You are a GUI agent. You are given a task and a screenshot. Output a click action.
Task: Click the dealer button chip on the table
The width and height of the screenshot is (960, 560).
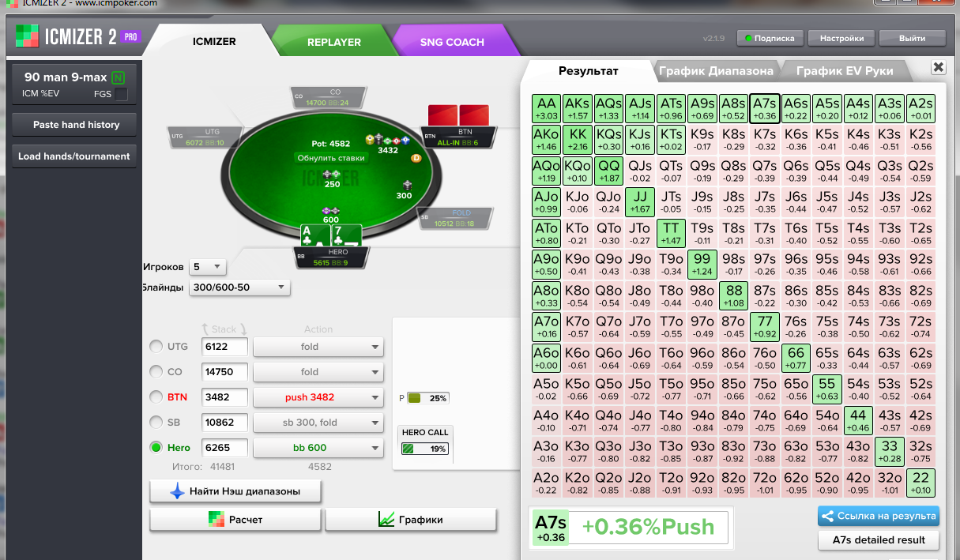(416, 158)
